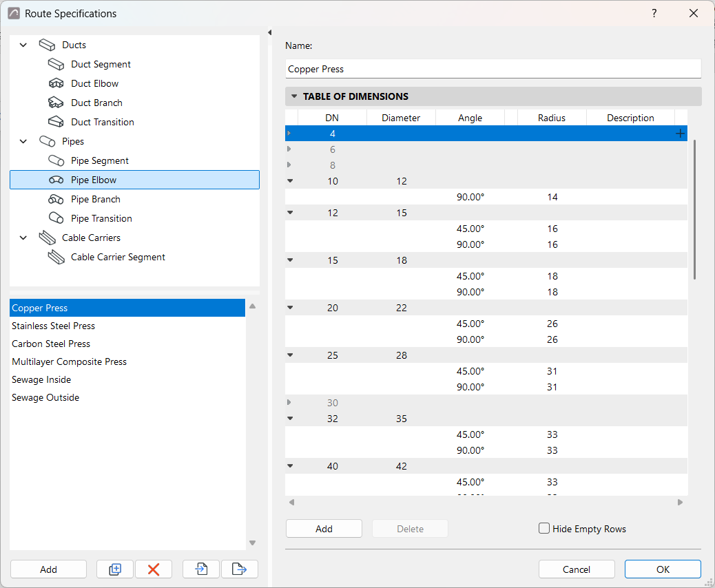Click the red X delete specification icon
This screenshot has width=715, height=588.
(x=154, y=569)
